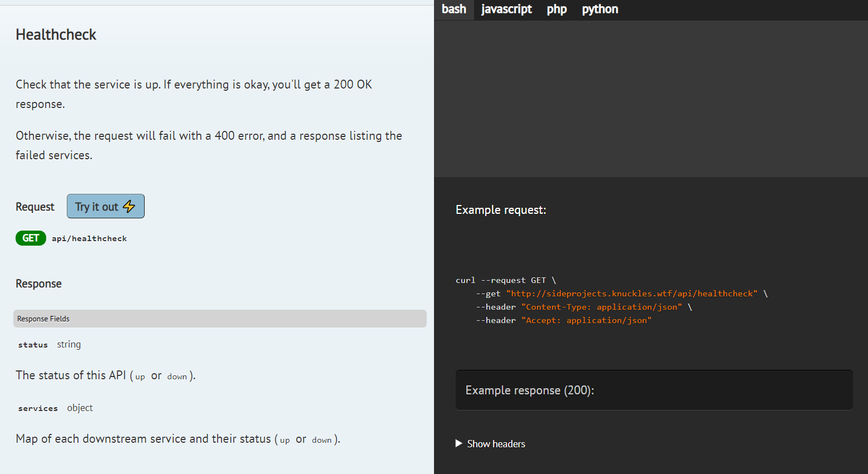Click the Response Fields header bar
The width and height of the screenshot is (868, 474).
(x=220, y=319)
